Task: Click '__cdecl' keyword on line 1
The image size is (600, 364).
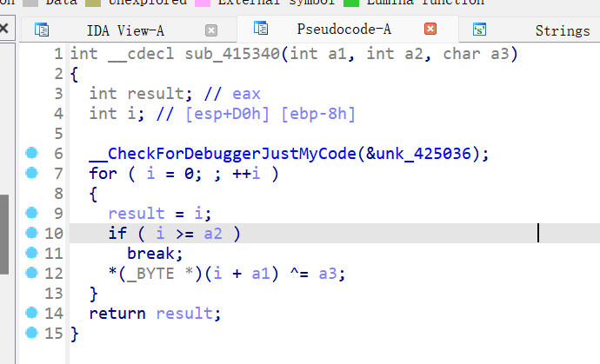Action: (x=141, y=54)
